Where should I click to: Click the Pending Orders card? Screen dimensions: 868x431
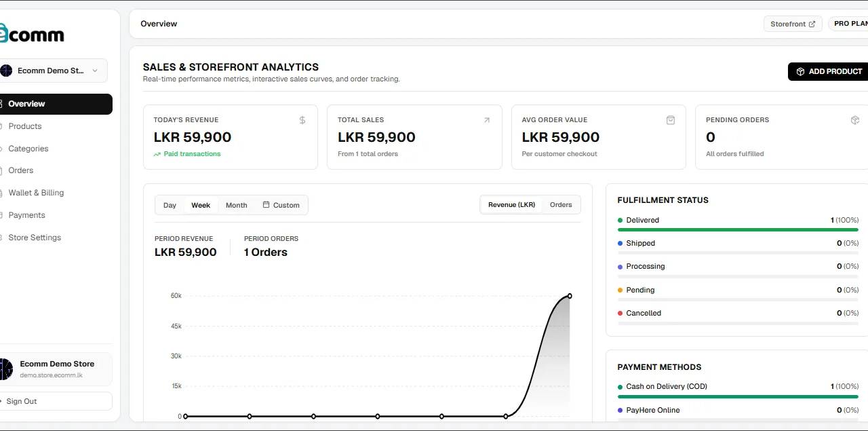(x=782, y=137)
